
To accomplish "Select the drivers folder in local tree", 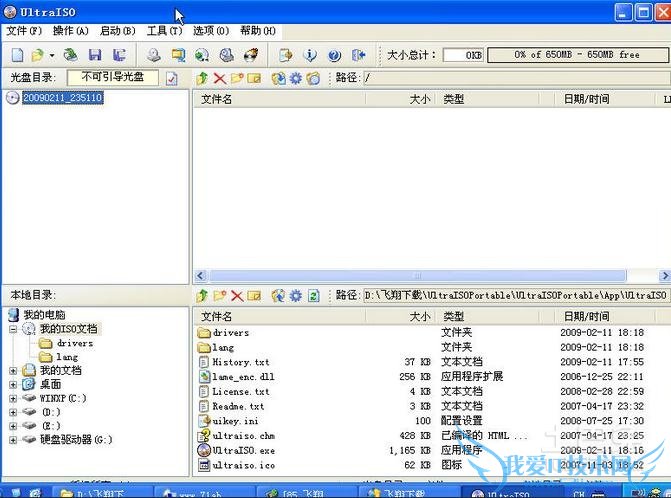I will [75, 343].
